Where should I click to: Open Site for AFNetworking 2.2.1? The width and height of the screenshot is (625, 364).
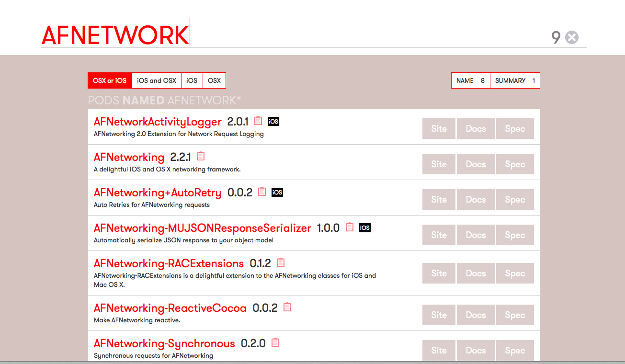click(439, 164)
